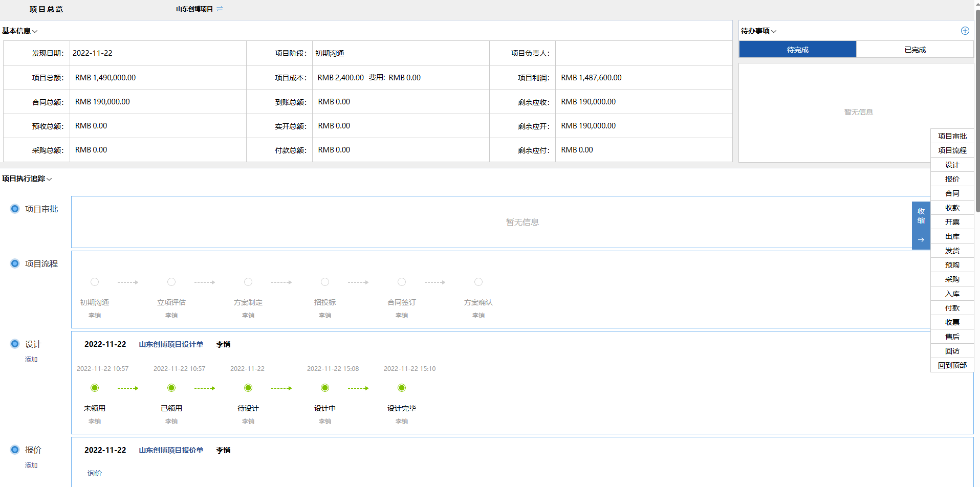Viewport: 980px width, 487px height.
Task: Click the green 设计完毕 status node
Action: tap(402, 388)
